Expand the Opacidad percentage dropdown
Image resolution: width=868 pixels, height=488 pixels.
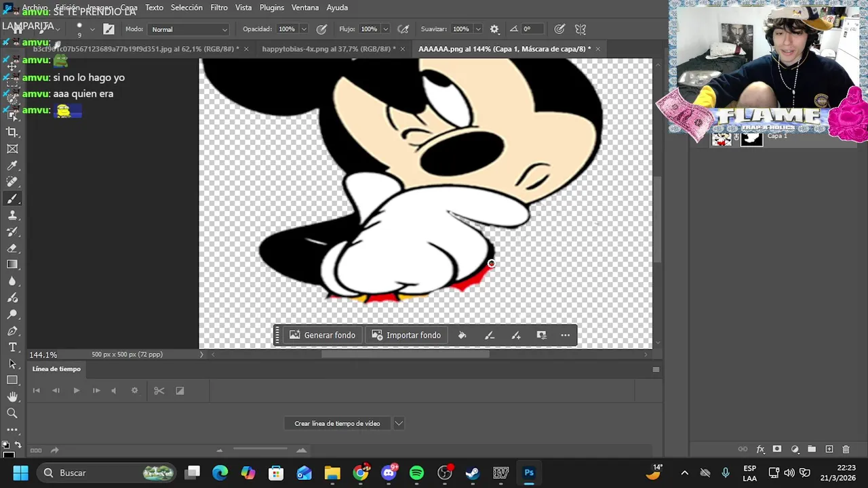point(303,29)
